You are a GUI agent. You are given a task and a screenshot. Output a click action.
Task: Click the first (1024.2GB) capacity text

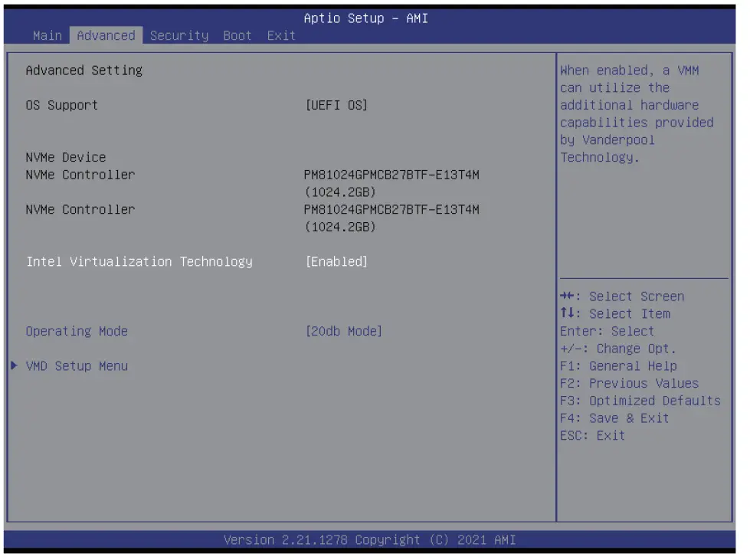tap(341, 192)
